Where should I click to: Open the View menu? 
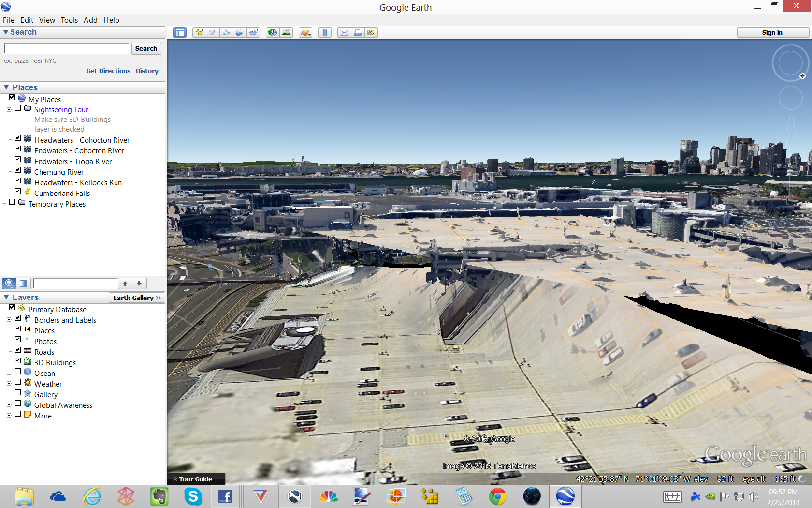[47, 20]
